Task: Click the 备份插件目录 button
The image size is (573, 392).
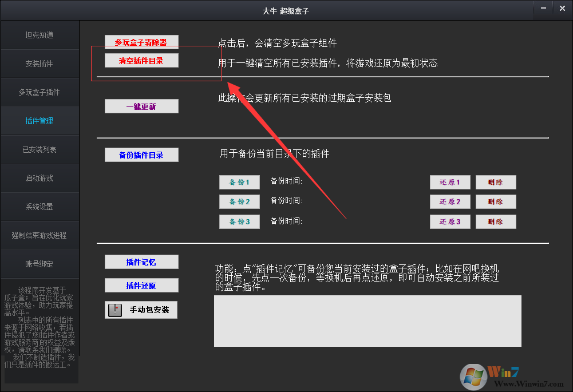Action: point(141,155)
